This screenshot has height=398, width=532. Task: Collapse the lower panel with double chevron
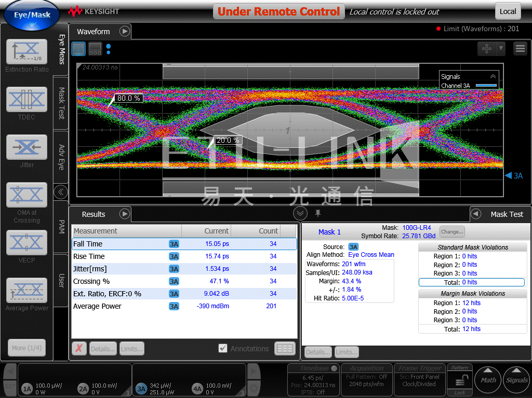coord(300,214)
